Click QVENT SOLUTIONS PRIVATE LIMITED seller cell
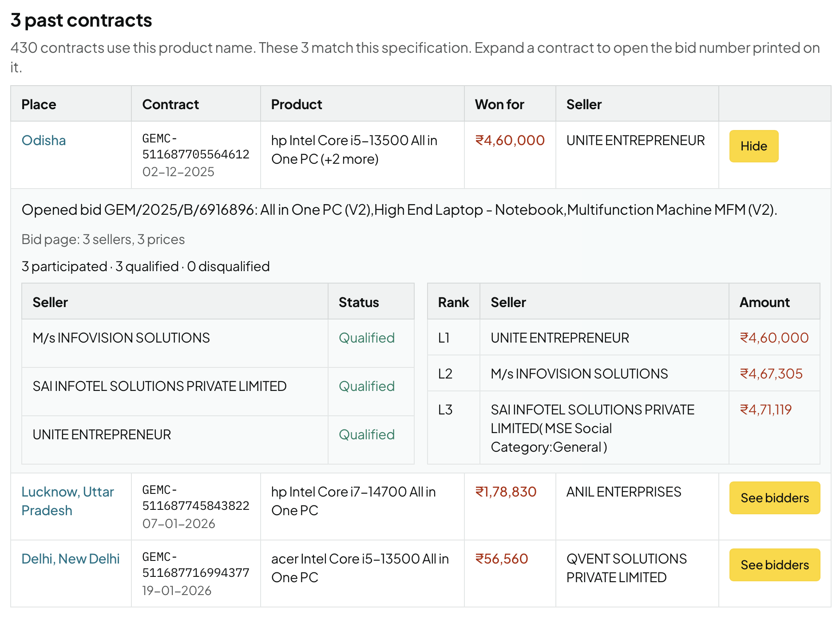Viewport: 840px width, 623px height. pos(637,574)
